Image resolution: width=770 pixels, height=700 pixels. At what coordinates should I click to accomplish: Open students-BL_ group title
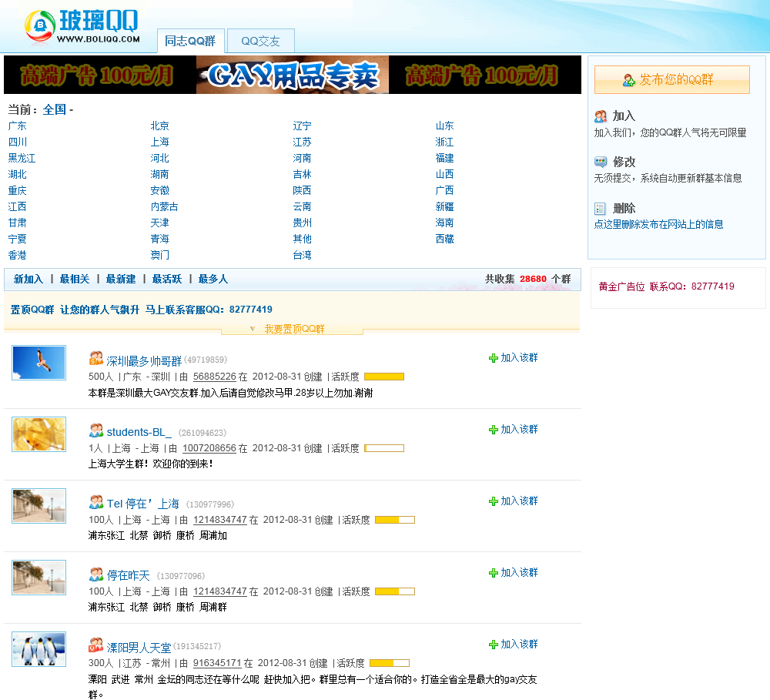coord(139,432)
